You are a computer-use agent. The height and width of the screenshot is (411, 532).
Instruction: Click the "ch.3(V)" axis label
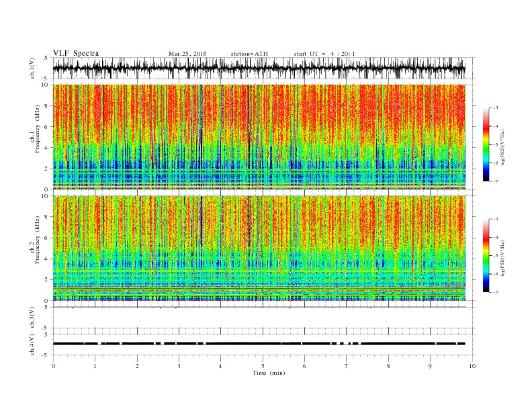(x=32, y=318)
